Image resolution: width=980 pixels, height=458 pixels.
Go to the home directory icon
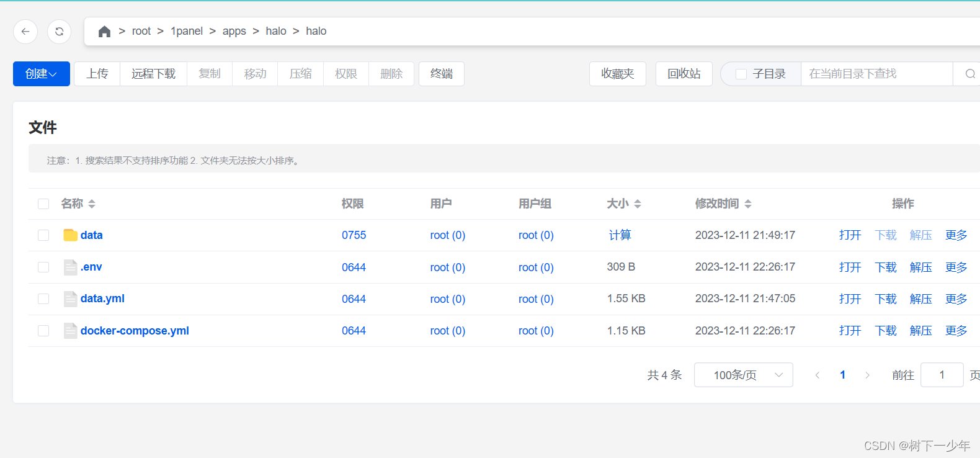click(104, 32)
